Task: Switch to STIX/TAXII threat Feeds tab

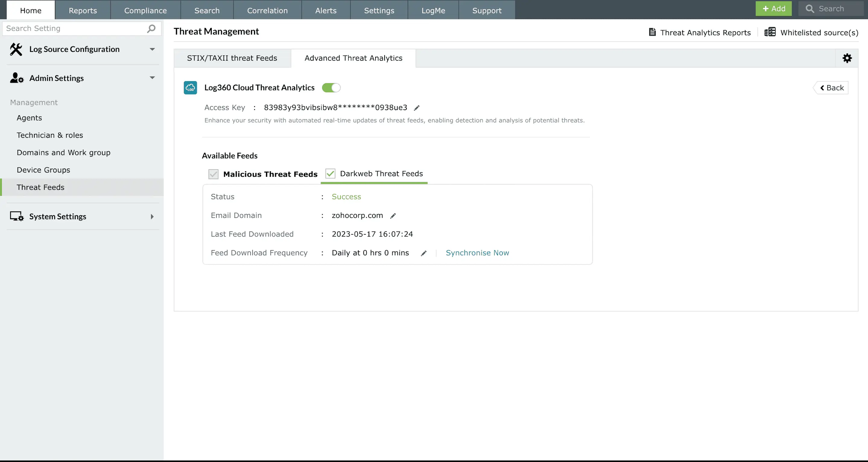Action: (232, 58)
